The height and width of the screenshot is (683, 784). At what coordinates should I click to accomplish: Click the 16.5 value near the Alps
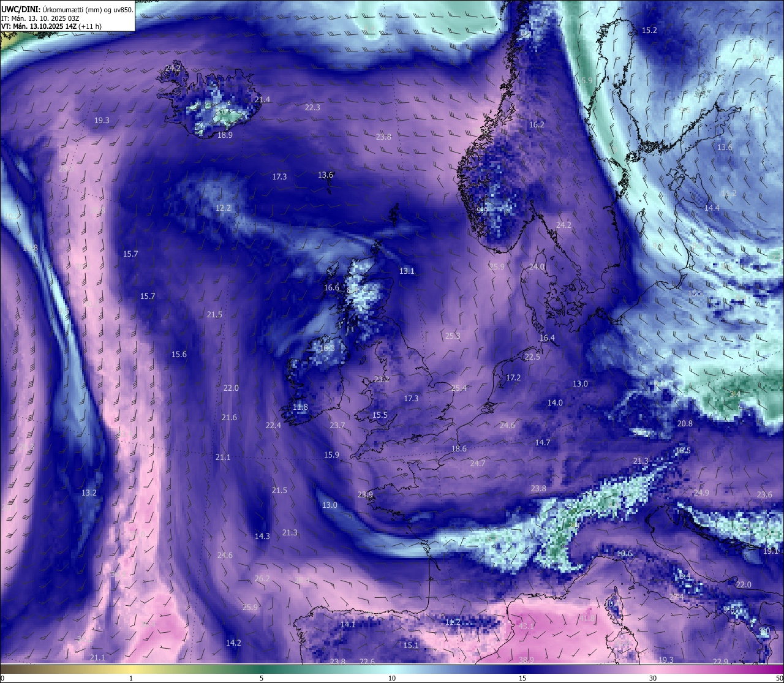[x=683, y=450]
